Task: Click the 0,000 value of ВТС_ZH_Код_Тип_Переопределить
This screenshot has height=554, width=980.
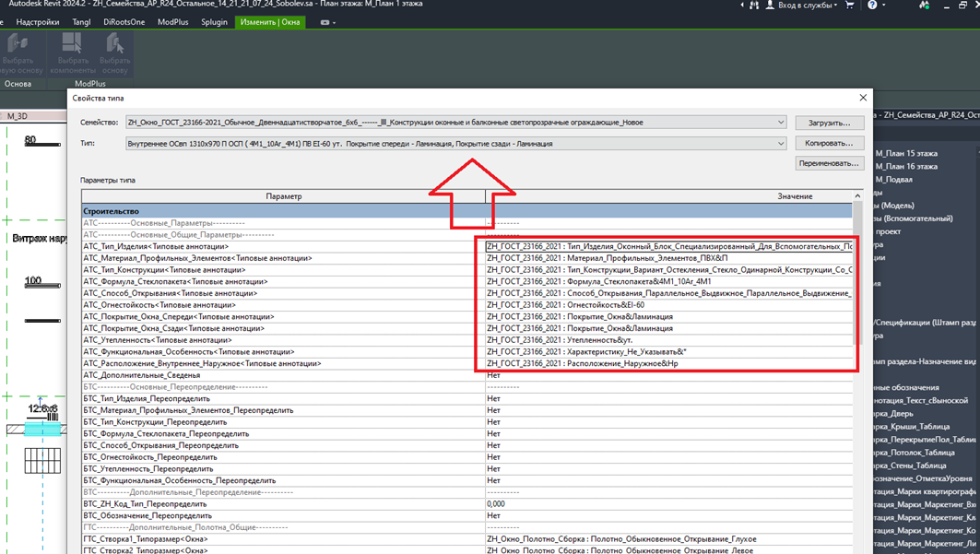Action: (x=668, y=504)
